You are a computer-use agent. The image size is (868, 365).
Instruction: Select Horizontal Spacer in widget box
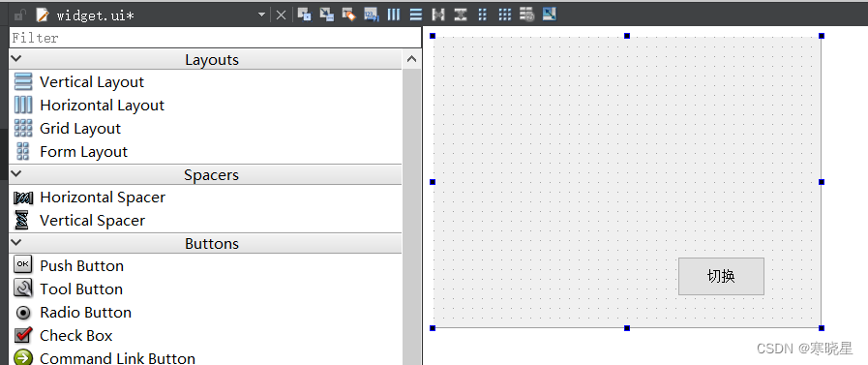tap(205, 198)
